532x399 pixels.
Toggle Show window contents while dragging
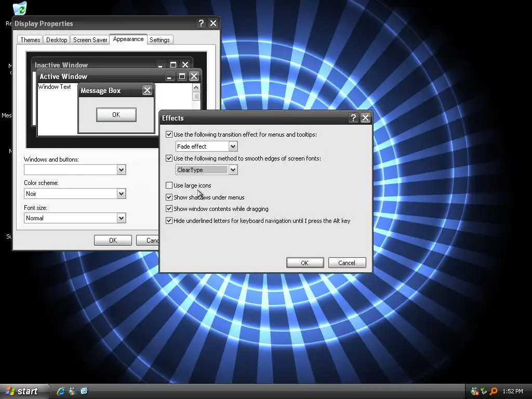point(169,209)
